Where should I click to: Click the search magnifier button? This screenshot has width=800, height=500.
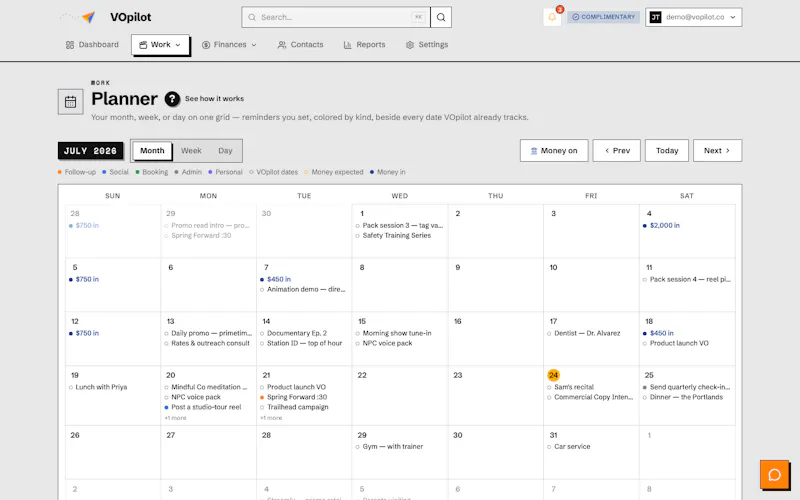(441, 17)
